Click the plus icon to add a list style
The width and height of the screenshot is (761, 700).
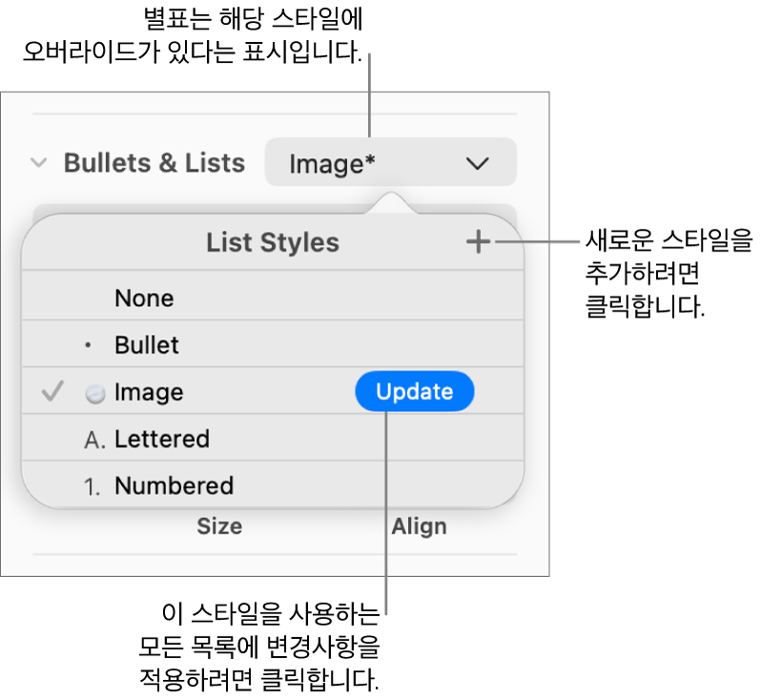tap(478, 242)
